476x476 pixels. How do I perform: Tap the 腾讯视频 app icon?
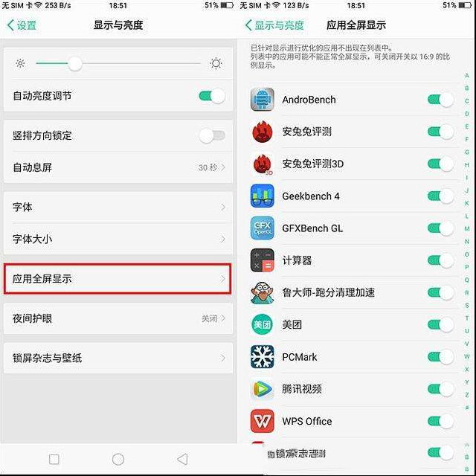pos(263,389)
